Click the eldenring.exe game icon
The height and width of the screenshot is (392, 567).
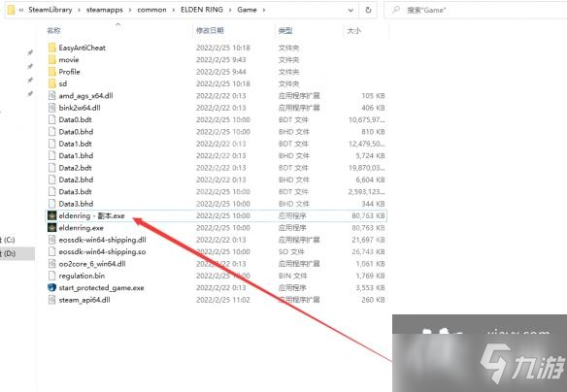pyautogui.click(x=52, y=228)
